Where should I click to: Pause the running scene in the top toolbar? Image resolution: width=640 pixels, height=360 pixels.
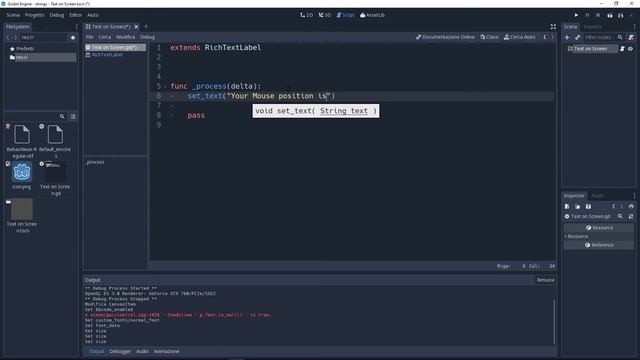coord(587,15)
